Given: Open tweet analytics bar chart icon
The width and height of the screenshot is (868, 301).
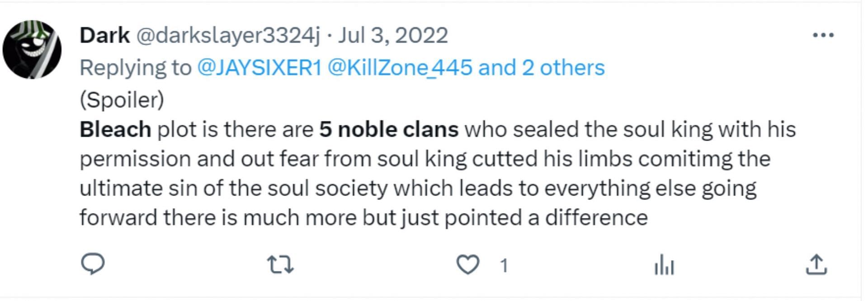Looking at the screenshot, I should (x=664, y=265).
